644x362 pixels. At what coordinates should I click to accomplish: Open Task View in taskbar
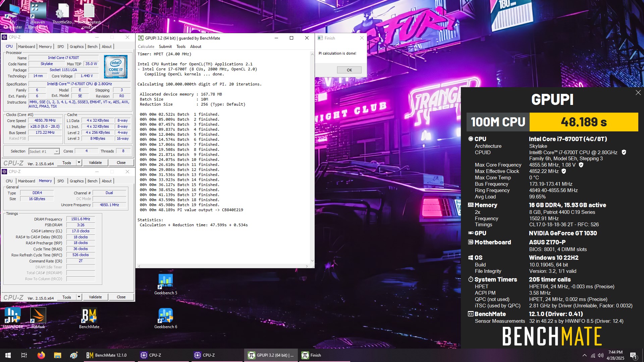point(24,355)
